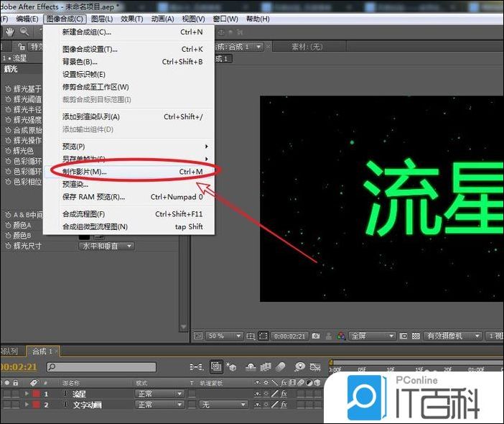Choose 图像合成设置(T)... menu entry
This screenshot has height=424, width=504.
click(129, 49)
